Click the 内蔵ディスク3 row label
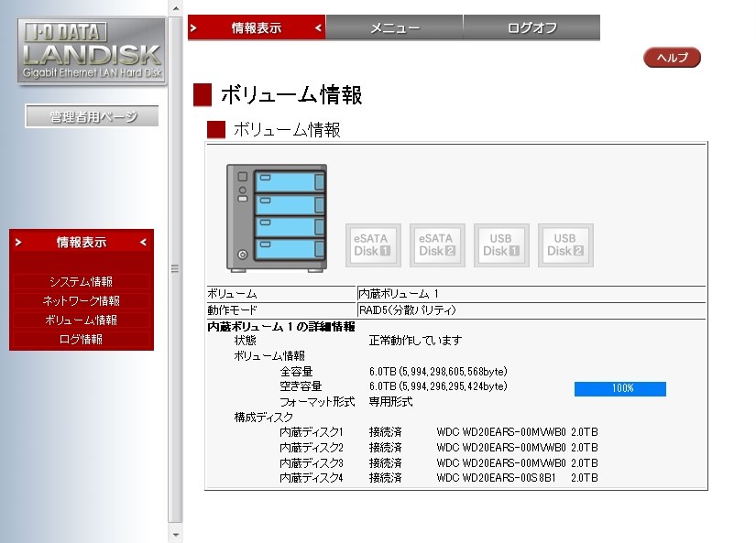The width and height of the screenshot is (756, 543). 312,463
